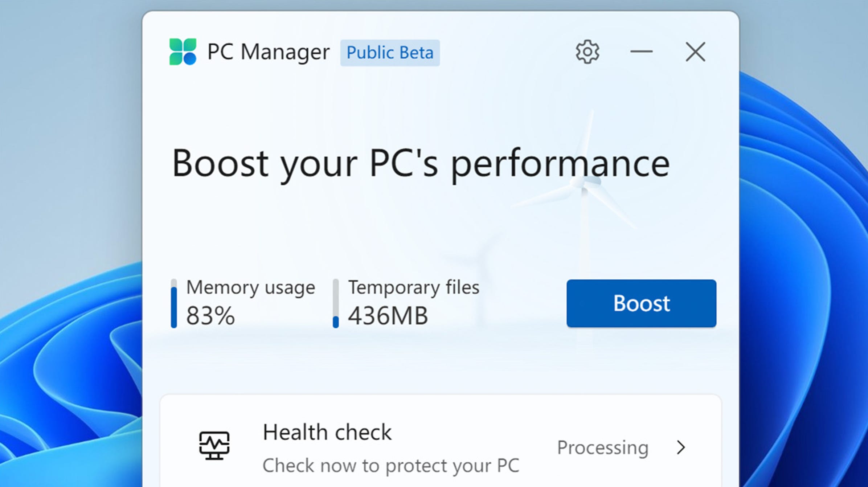
Task: Click "Check now to protect your PC"
Action: 391,466
